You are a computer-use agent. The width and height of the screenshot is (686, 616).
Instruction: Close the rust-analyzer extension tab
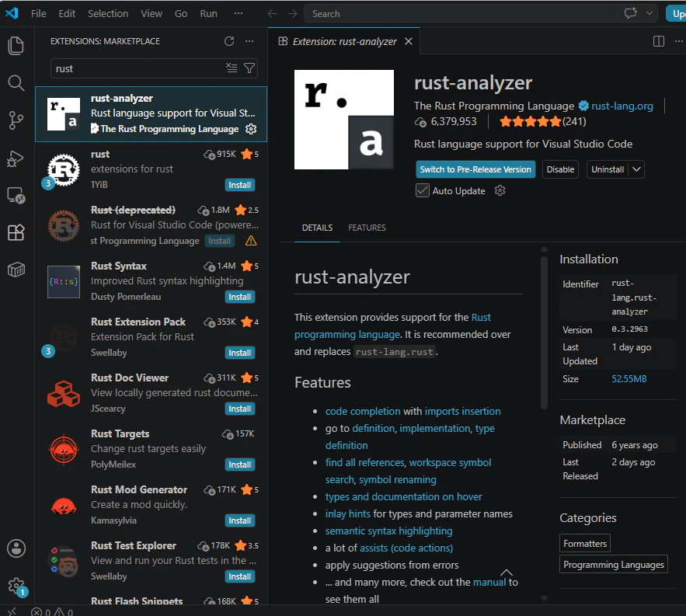tap(408, 41)
